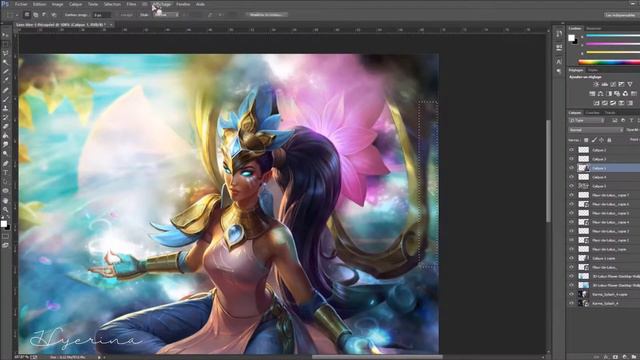Open the Les indispensables workspace dropdown
The image size is (640, 360).
(622, 15)
